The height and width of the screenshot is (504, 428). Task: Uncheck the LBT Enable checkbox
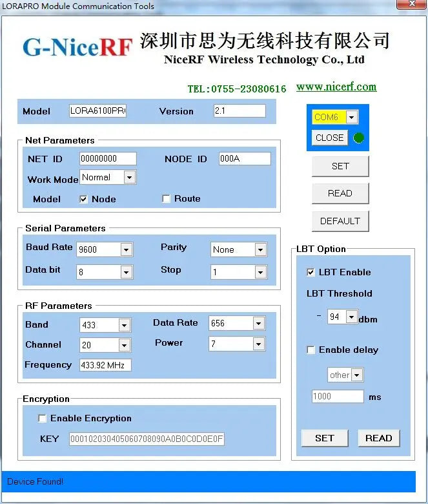click(311, 272)
